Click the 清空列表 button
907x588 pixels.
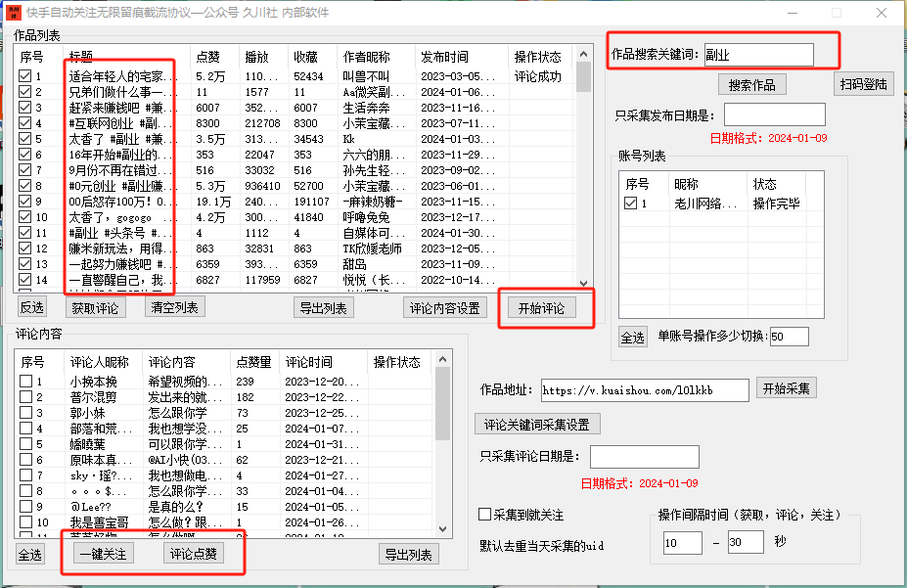(175, 308)
